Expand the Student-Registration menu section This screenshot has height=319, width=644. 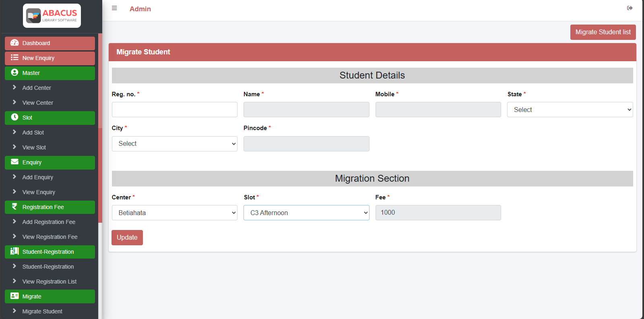pos(50,252)
